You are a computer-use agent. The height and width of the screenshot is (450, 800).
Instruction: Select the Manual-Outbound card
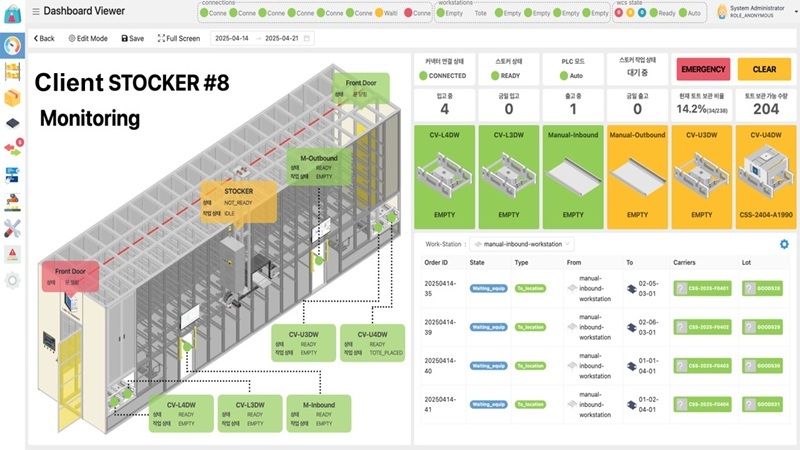[x=637, y=177]
